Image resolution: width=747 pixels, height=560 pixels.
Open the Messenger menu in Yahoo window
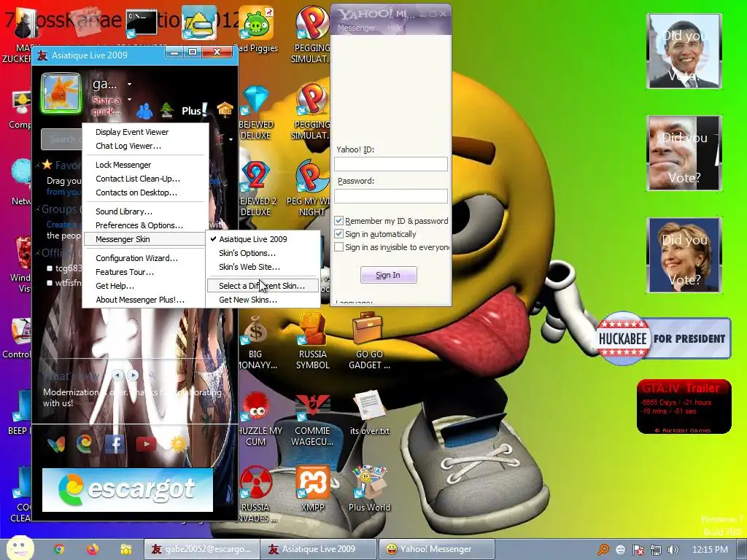point(356,28)
